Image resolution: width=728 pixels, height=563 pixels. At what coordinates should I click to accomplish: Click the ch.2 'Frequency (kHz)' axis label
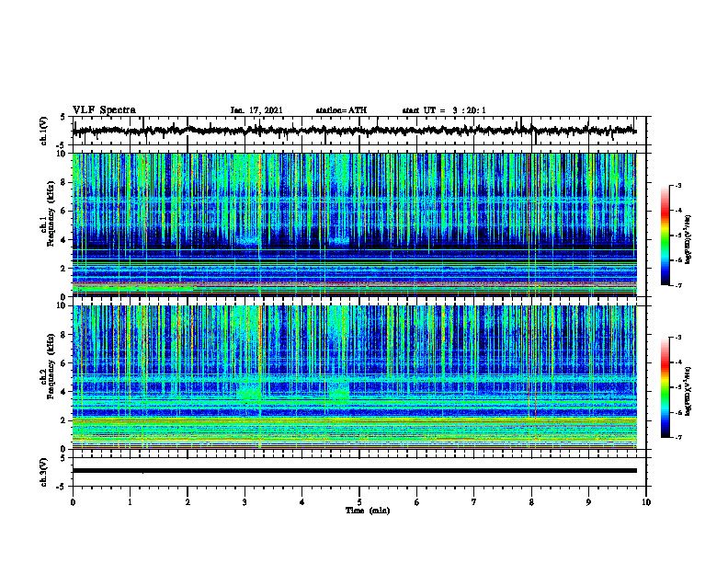point(51,366)
